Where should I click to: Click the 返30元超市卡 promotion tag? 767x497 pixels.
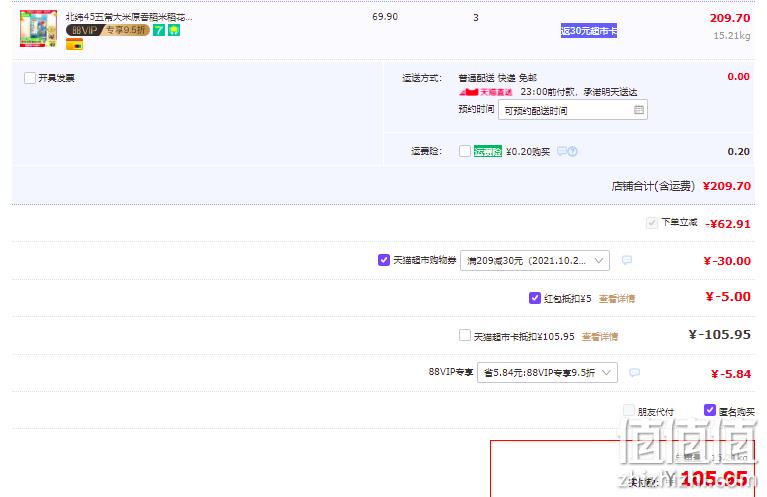coord(588,31)
